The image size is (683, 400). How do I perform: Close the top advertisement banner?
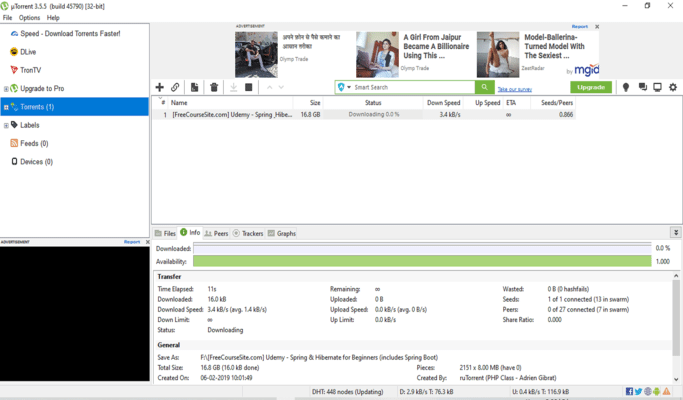point(597,27)
